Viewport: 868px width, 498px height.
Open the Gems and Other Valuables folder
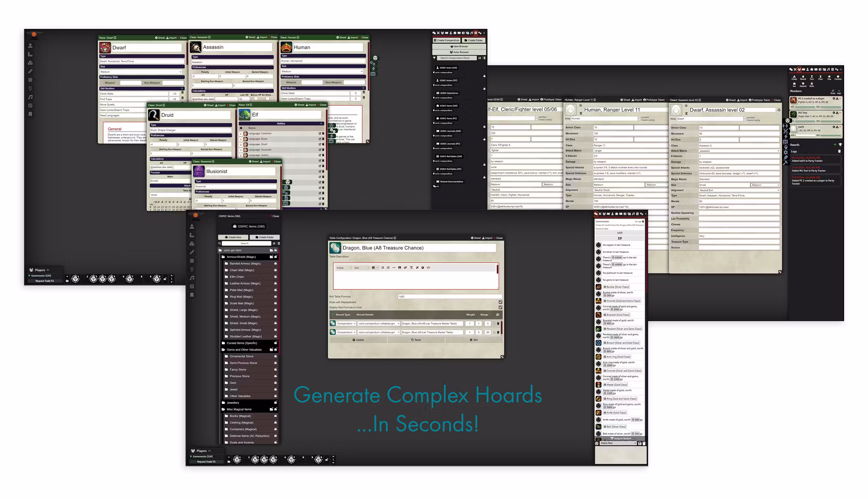pyautogui.click(x=244, y=350)
